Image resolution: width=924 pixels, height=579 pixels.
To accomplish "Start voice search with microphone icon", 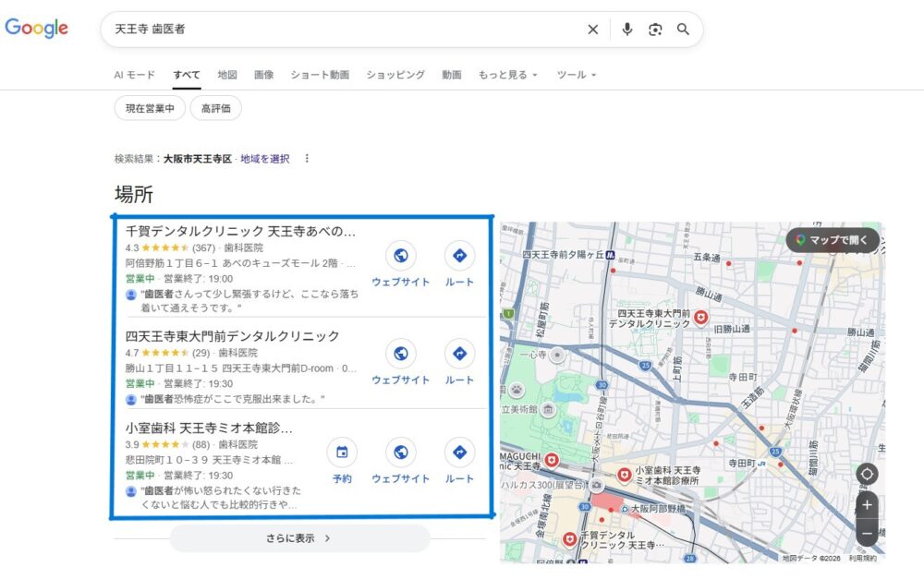I will pos(627,30).
